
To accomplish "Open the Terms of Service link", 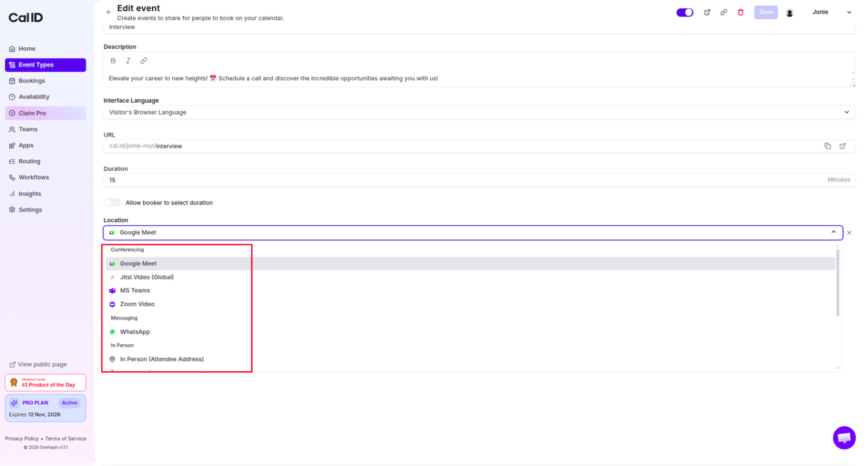I will tap(66, 439).
